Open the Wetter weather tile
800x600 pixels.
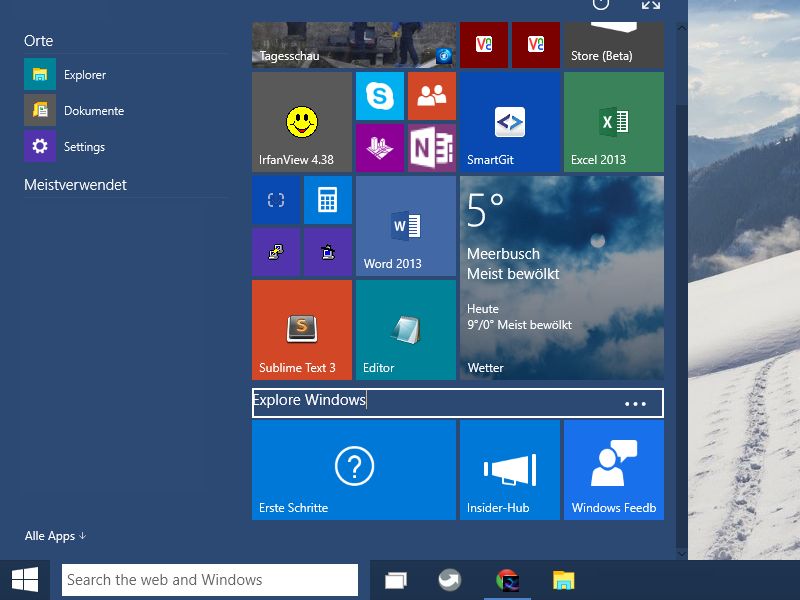point(562,278)
